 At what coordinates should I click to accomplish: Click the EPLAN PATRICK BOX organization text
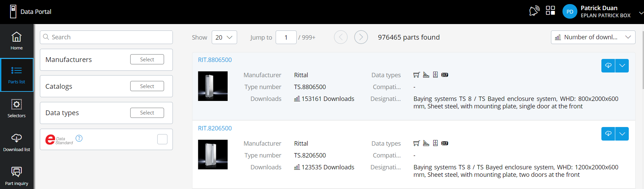click(605, 16)
